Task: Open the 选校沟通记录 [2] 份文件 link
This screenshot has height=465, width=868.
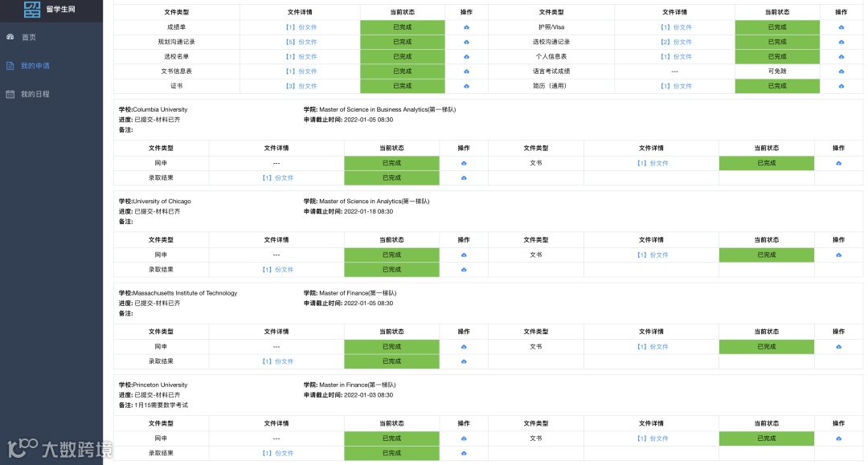Action: click(676, 42)
